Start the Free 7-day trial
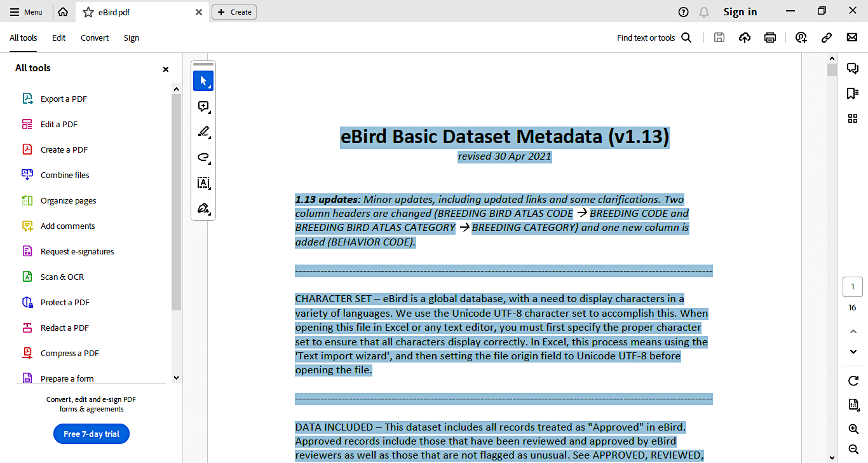This screenshot has height=463, width=868. tap(92, 434)
